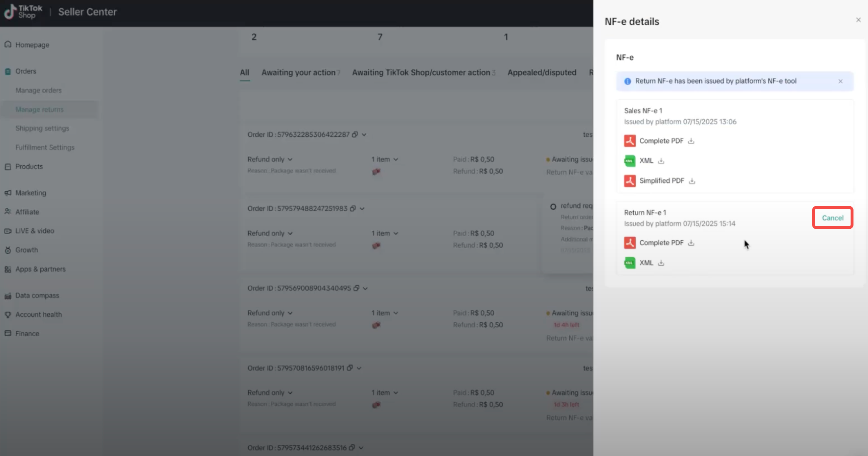Copy order ID 579579488247251983
Image resolution: width=868 pixels, height=456 pixels.
(x=353, y=208)
